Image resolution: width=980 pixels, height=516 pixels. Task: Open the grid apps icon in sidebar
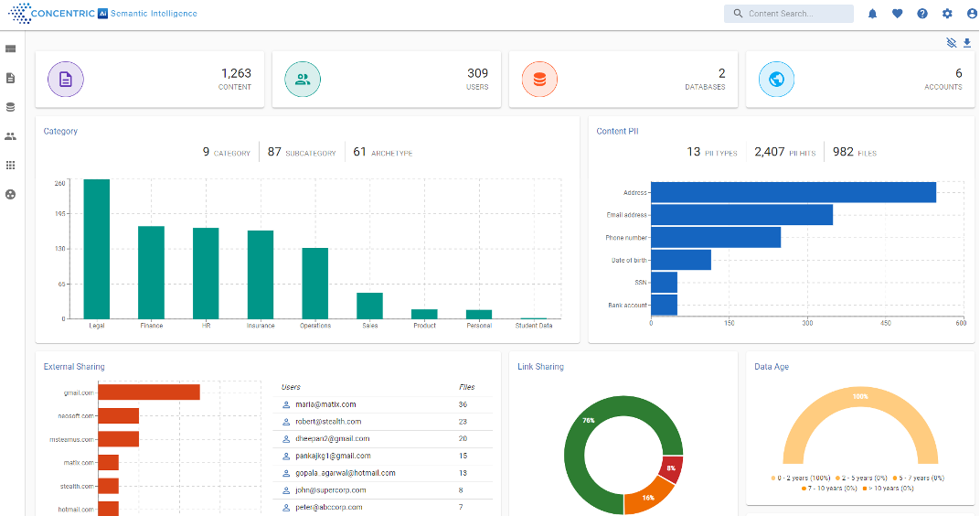tap(11, 166)
